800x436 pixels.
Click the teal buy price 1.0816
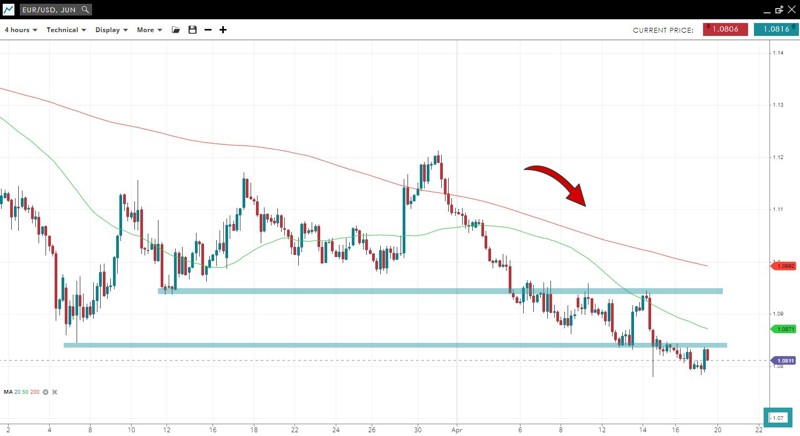pyautogui.click(x=775, y=30)
